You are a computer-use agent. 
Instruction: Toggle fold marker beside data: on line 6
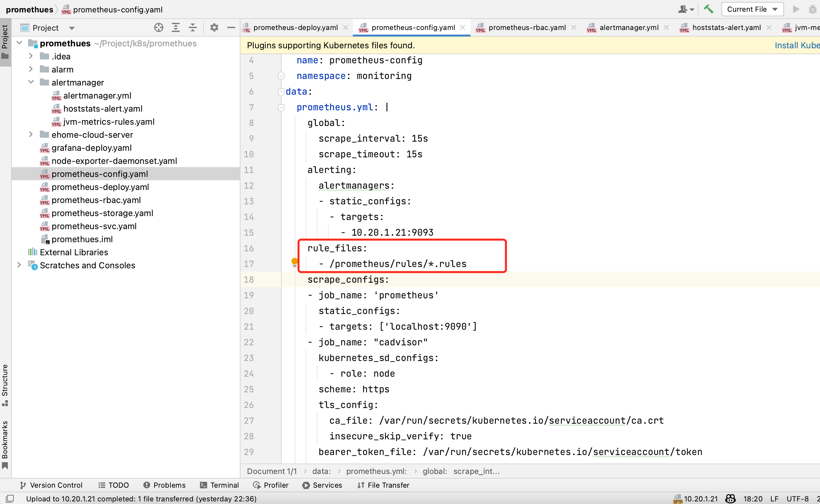(281, 92)
